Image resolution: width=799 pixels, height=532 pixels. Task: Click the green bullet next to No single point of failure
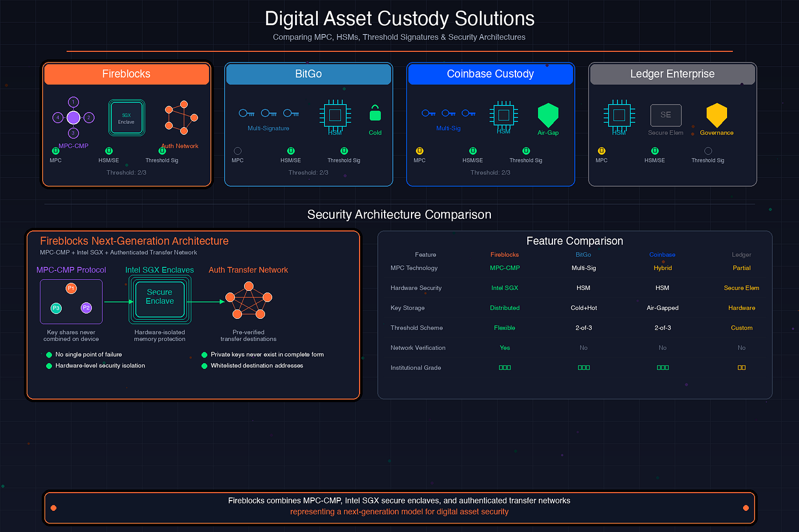point(49,354)
